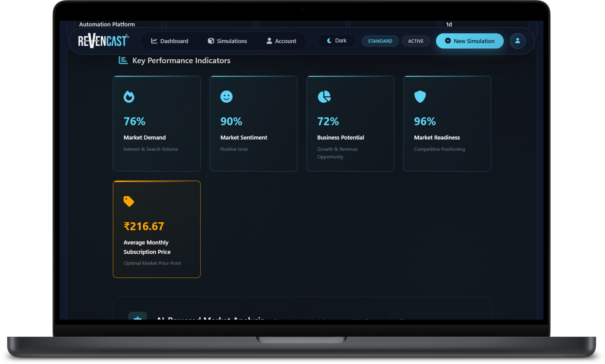This screenshot has height=364, width=605.
Task: Click the pie chart icon on Business Potential card
Action: coord(324,96)
